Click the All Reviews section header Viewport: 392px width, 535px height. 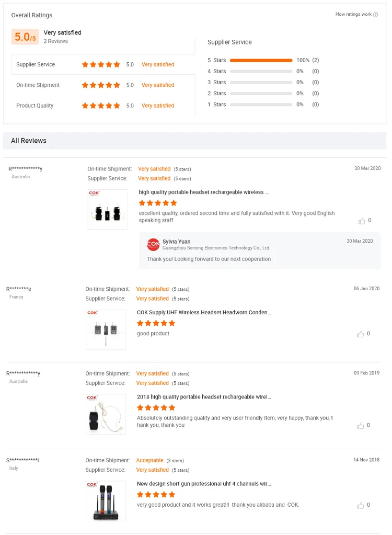(x=29, y=141)
